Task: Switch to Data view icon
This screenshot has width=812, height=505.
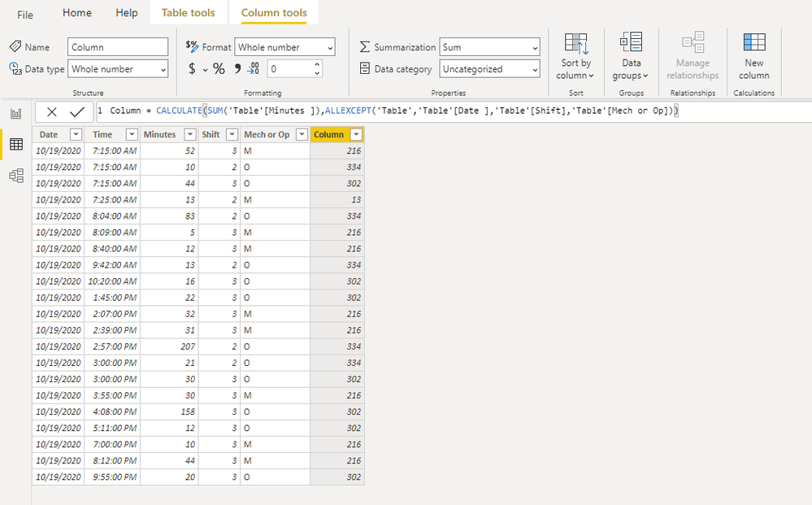Action: tap(16, 144)
